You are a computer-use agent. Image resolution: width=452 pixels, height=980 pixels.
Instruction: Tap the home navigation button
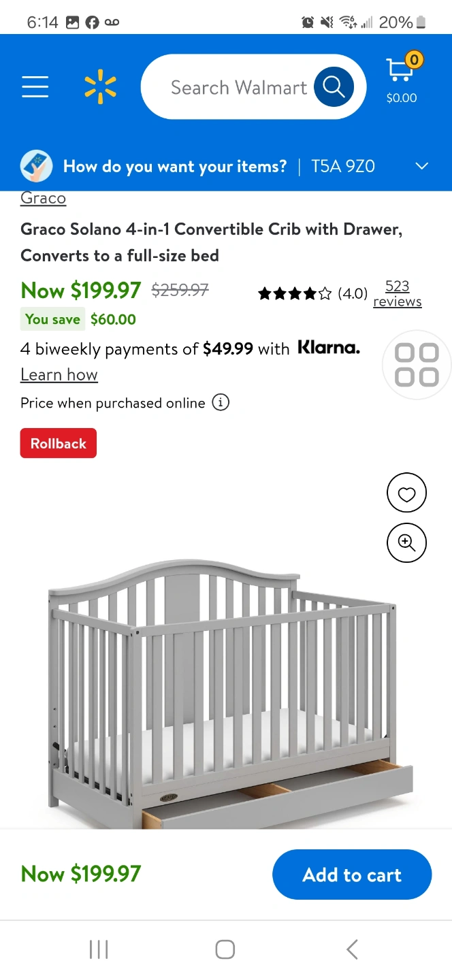[225, 948]
